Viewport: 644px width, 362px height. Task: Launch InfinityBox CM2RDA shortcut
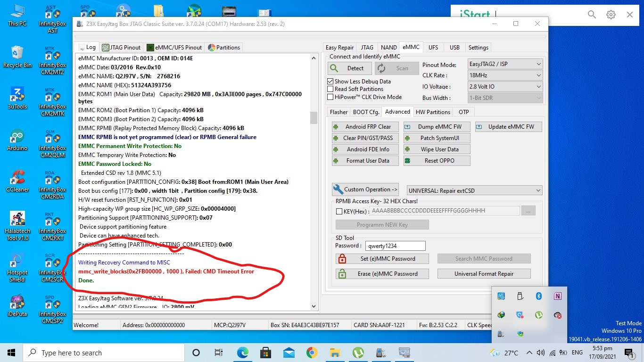pyautogui.click(x=52, y=185)
